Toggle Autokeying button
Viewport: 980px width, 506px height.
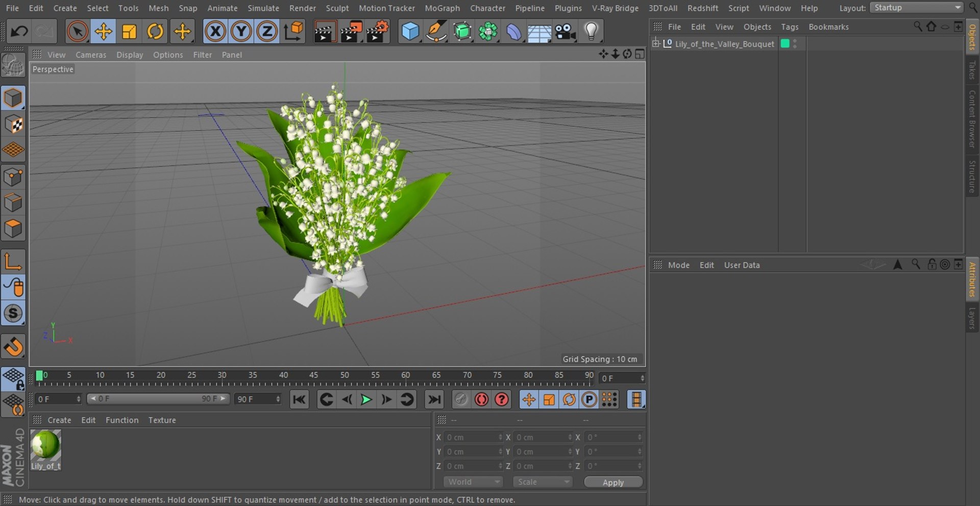[481, 399]
